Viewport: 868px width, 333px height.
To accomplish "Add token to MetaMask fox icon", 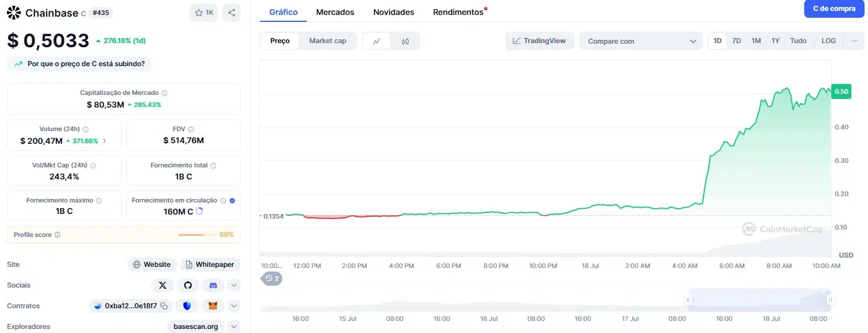I will tap(213, 306).
